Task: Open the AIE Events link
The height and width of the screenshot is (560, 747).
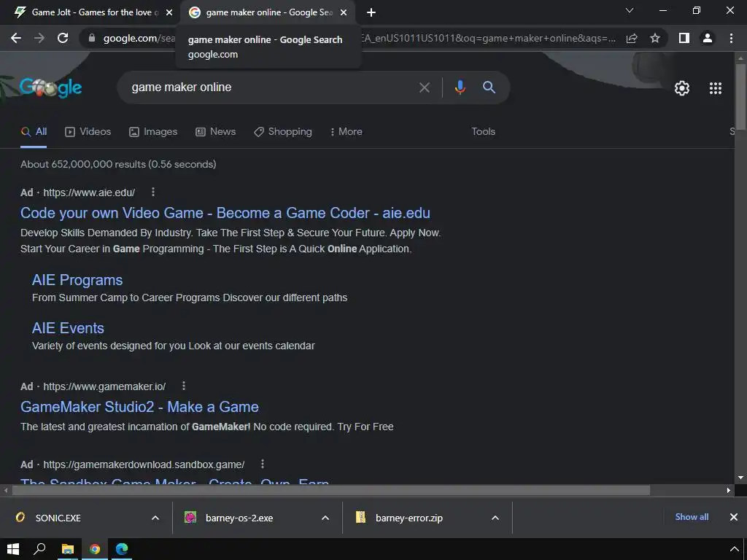Action: tap(68, 328)
